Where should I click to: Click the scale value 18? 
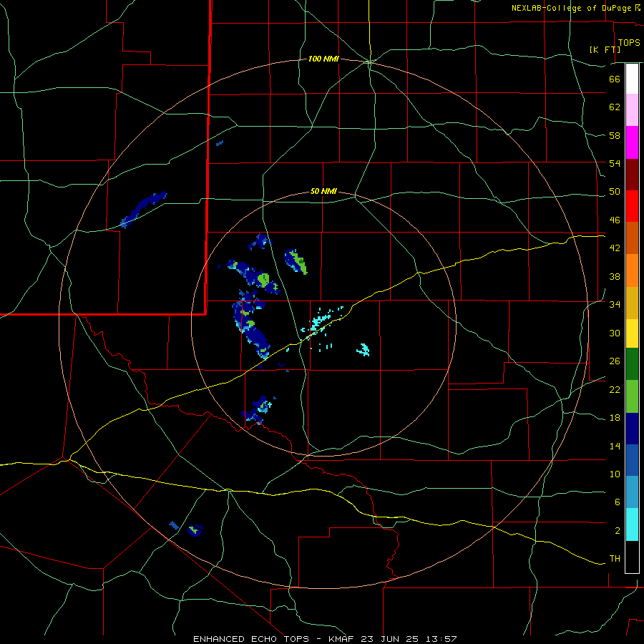click(x=615, y=418)
